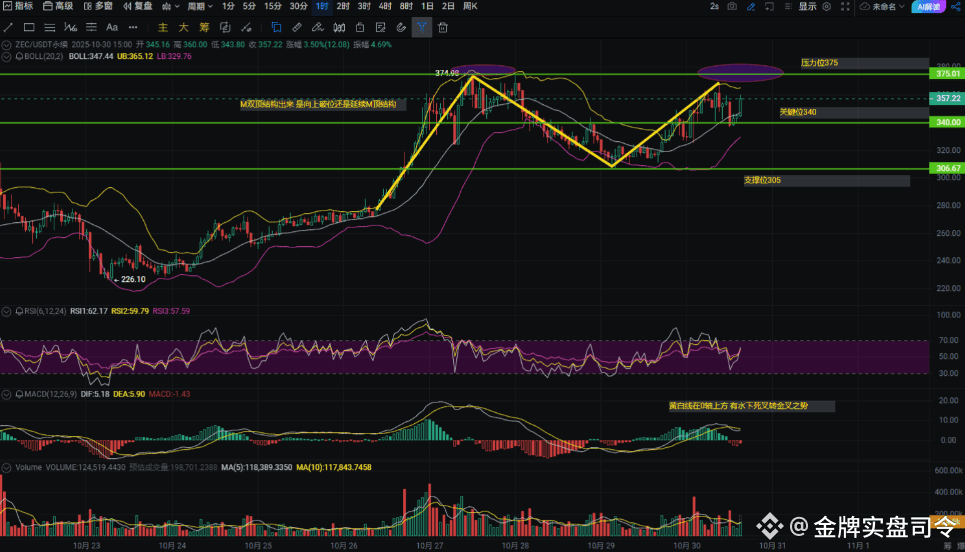Click the signal swap icon after 筹
Viewport: 965px width, 552px height.
225,28
